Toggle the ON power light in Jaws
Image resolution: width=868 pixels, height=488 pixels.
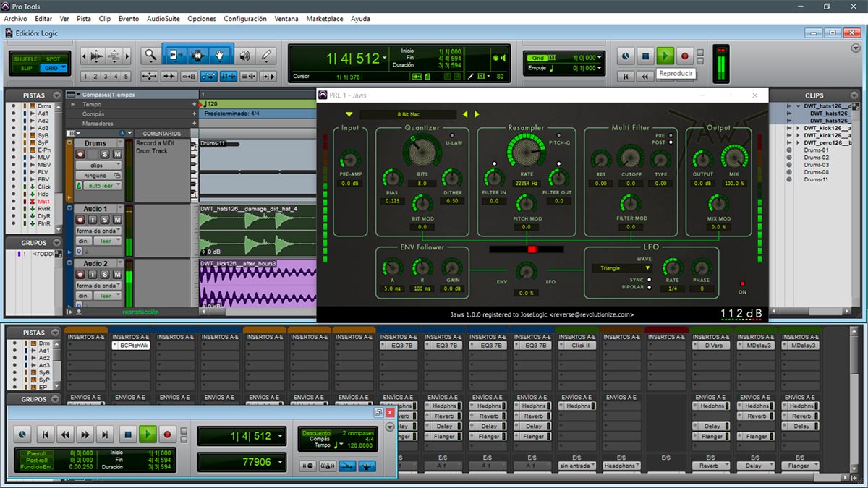click(x=742, y=283)
